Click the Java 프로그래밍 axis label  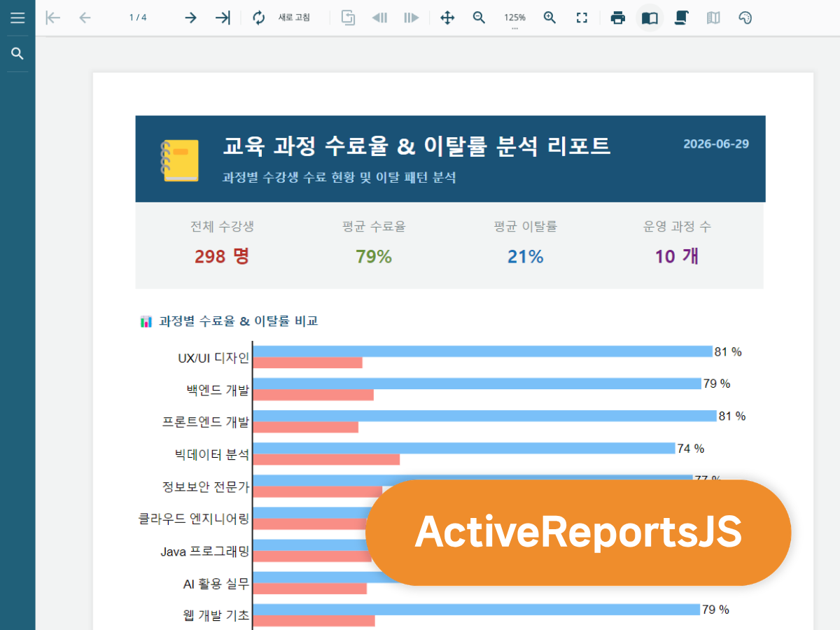pyautogui.click(x=205, y=552)
